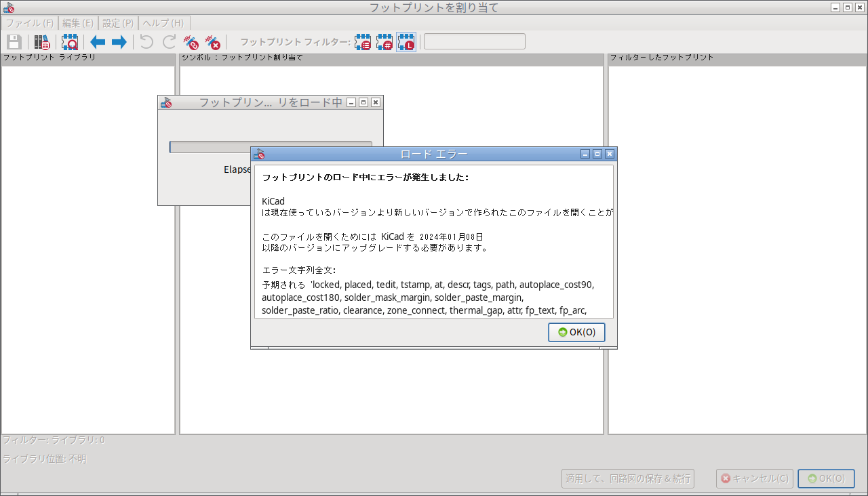
Task: Click the undo toolbar icon
Action: click(146, 42)
